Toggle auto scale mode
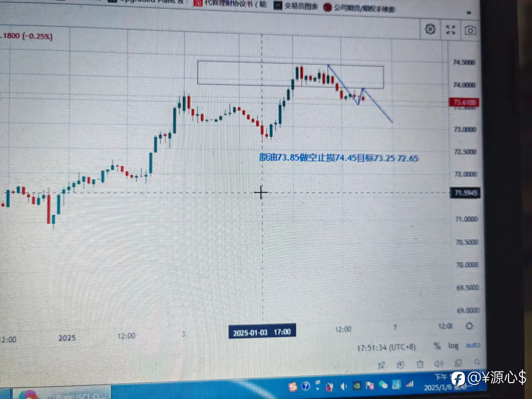Image resolution: width=532 pixels, height=399 pixels. pos(473,345)
